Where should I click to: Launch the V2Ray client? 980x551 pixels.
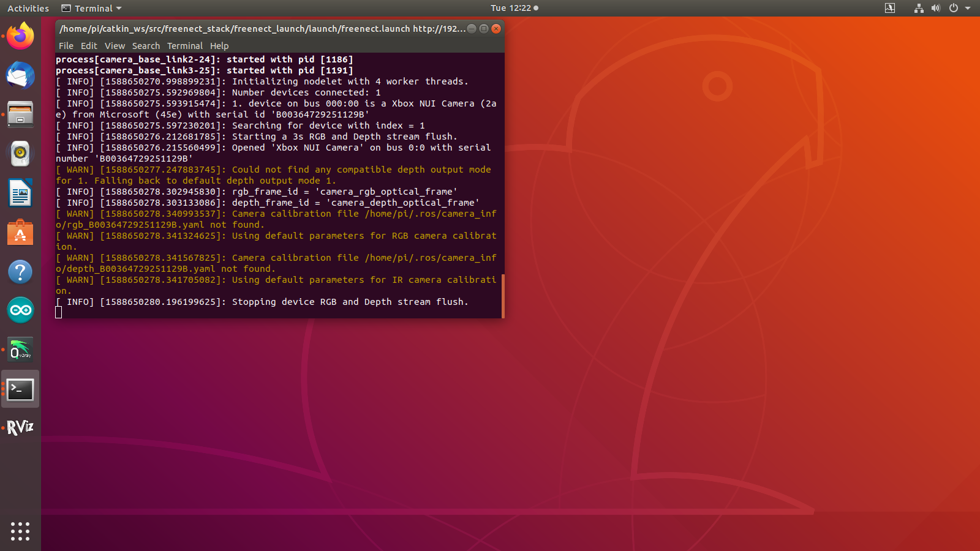(x=20, y=350)
